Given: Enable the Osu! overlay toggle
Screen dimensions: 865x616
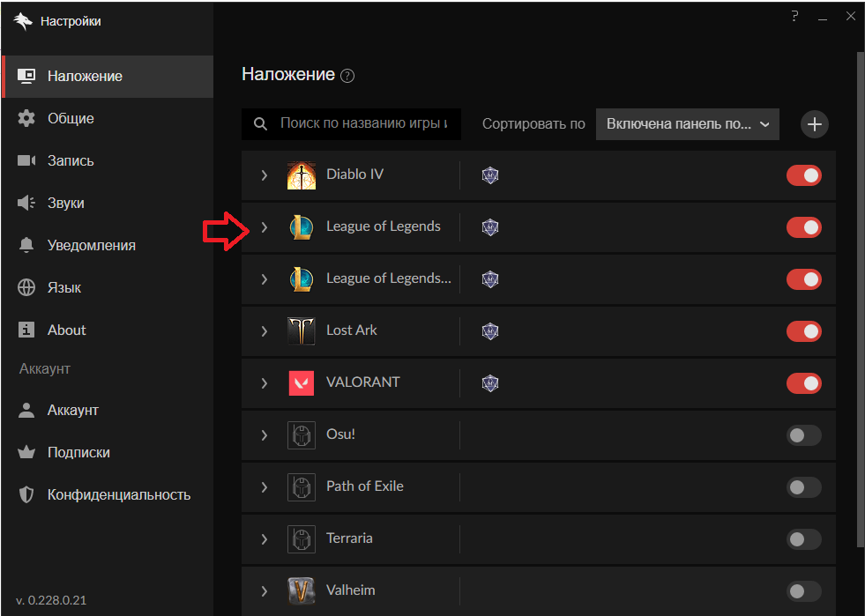Looking at the screenshot, I should click(804, 435).
